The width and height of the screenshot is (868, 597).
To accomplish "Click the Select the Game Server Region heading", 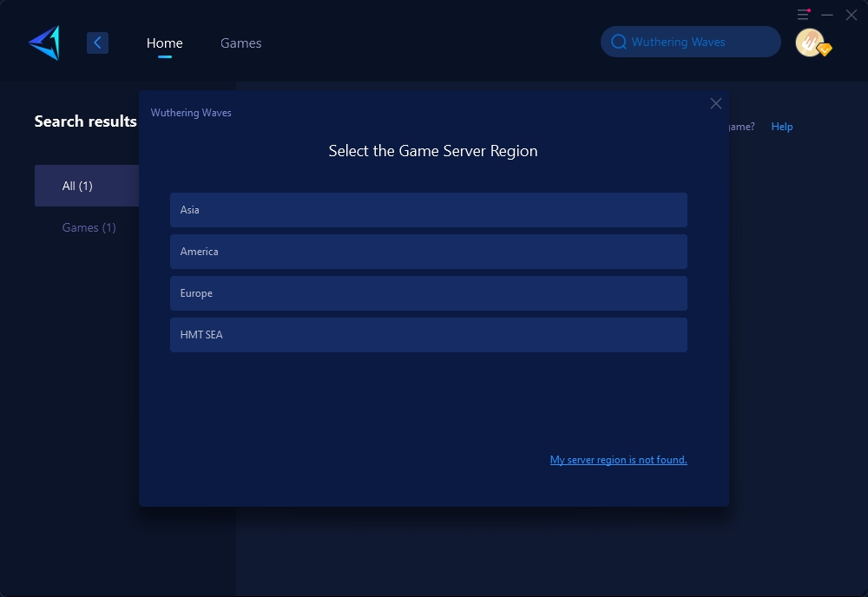I will click(433, 150).
